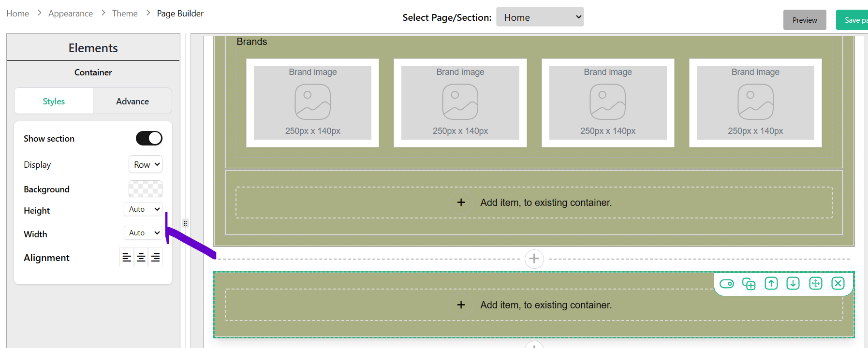The height and width of the screenshot is (348, 868).
Task: Go to Appearance breadcrumb
Action: (71, 14)
